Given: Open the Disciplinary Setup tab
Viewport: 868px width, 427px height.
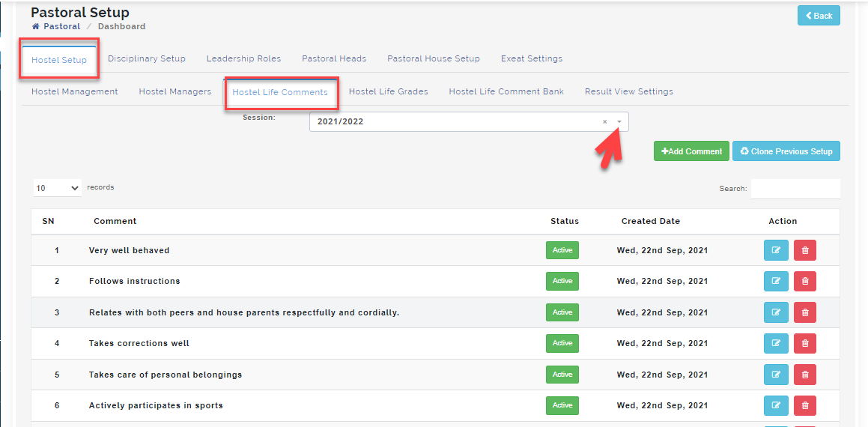Looking at the screenshot, I should tap(147, 58).
